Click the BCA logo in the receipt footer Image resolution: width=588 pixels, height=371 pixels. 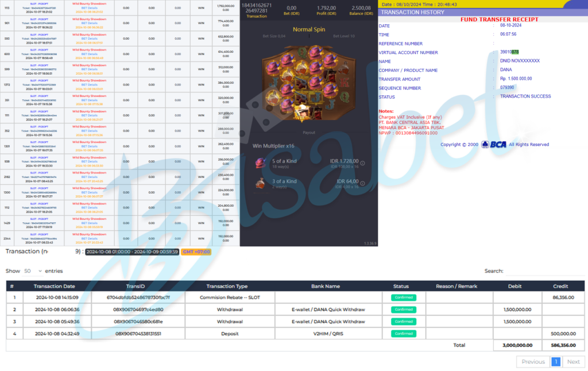493,144
